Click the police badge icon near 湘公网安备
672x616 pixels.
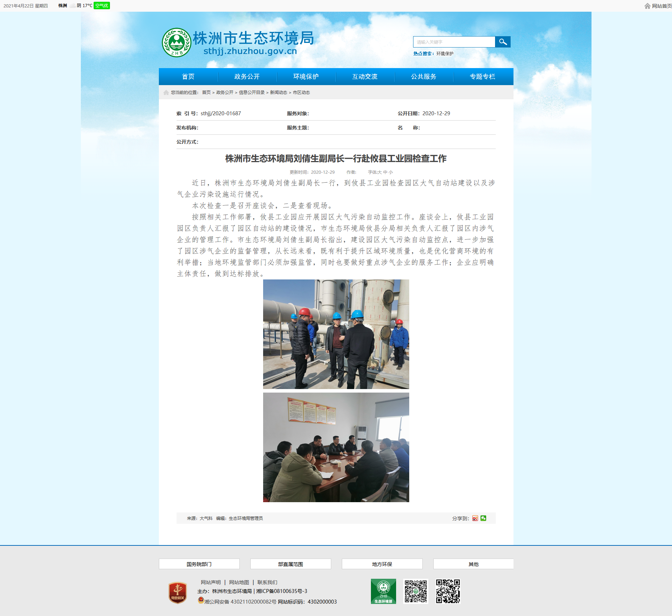click(201, 600)
